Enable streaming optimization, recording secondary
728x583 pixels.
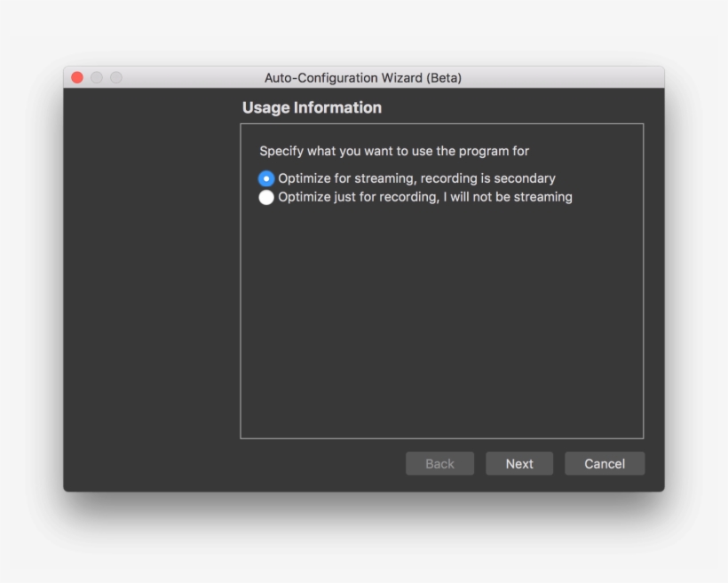coord(266,178)
